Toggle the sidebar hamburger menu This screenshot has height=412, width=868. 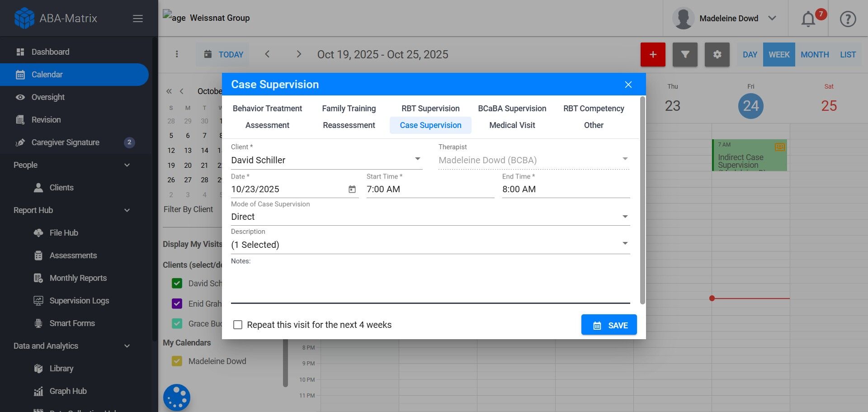tap(138, 19)
